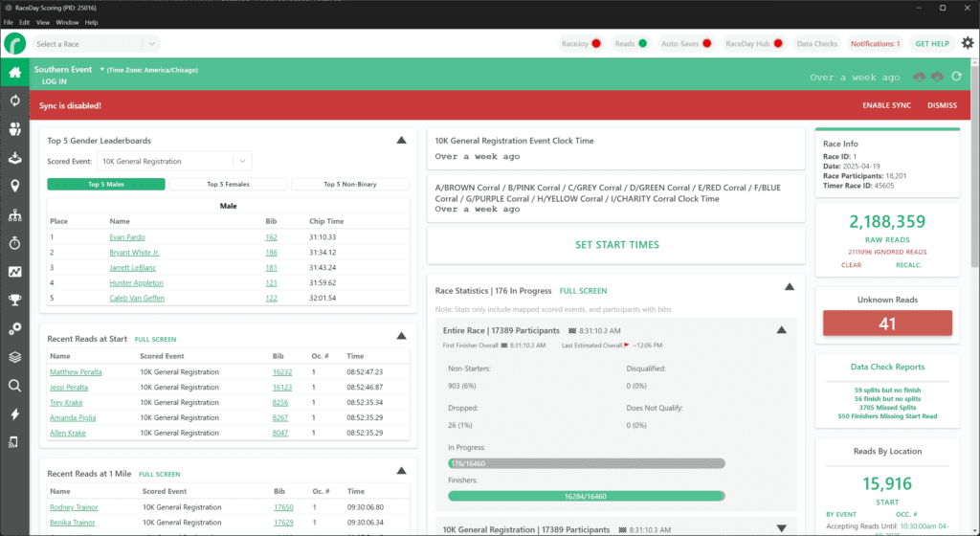Open the lightning bolt sidebar icon
Screen dimensions: 980x536
tap(14, 414)
